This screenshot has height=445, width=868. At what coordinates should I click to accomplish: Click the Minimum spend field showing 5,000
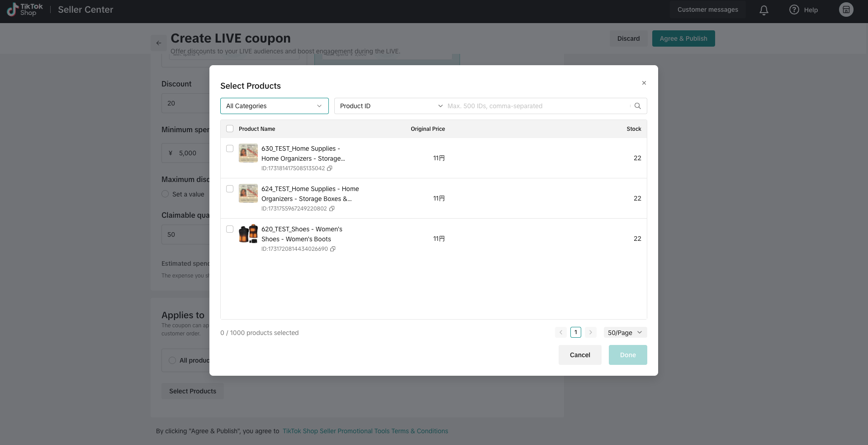[x=185, y=153]
